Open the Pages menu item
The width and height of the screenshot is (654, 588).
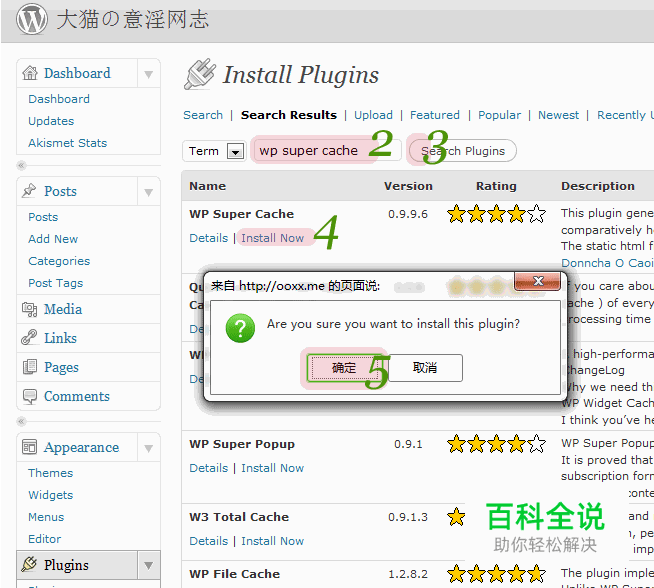click(61, 367)
